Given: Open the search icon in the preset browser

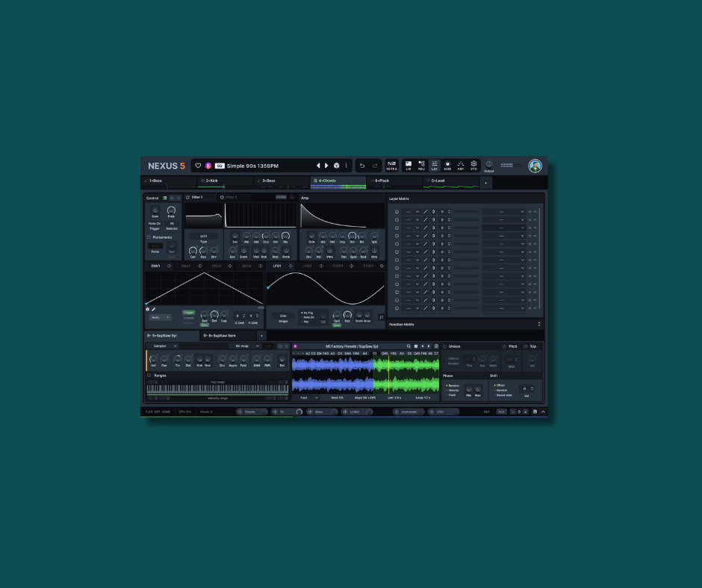Looking at the screenshot, I should (x=407, y=346).
